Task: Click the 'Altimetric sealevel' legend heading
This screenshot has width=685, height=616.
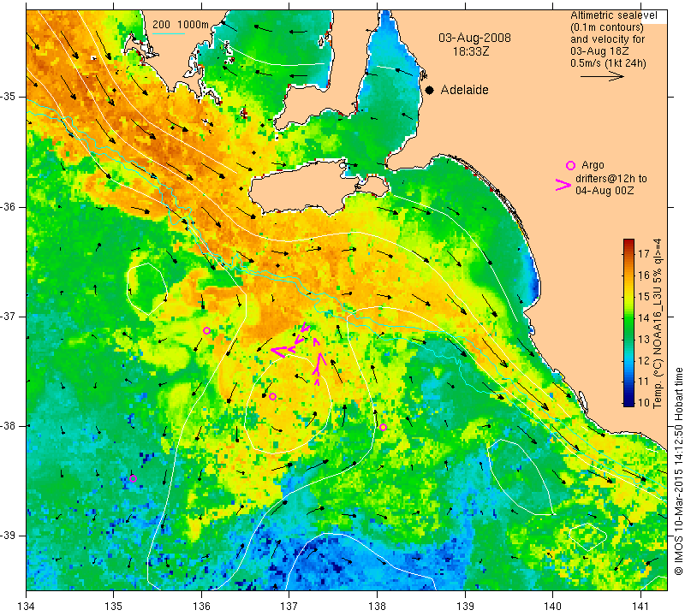Action: click(x=613, y=15)
